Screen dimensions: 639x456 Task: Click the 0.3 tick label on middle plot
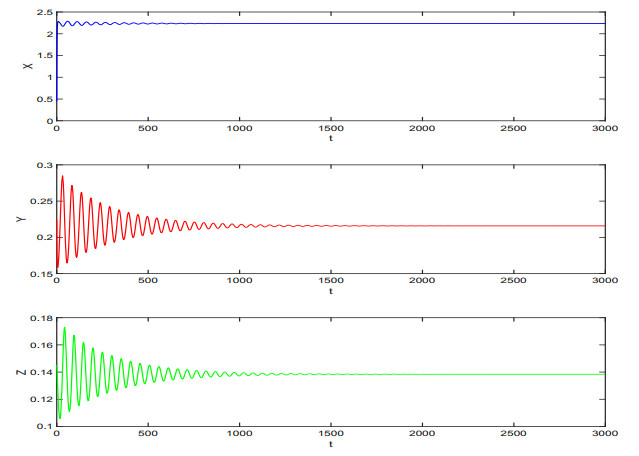[x=44, y=165]
